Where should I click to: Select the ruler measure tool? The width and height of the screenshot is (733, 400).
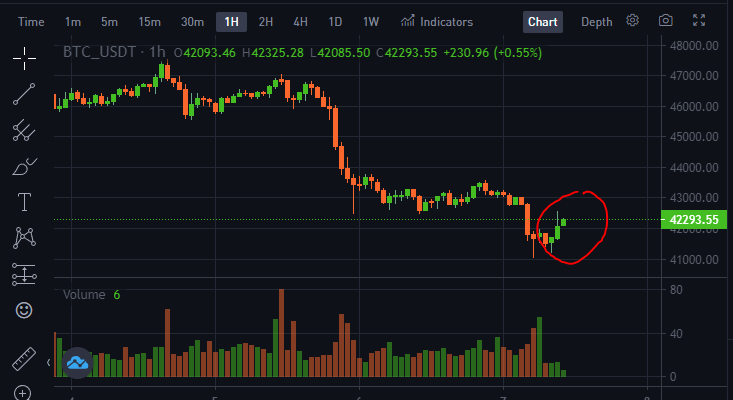[x=24, y=359]
